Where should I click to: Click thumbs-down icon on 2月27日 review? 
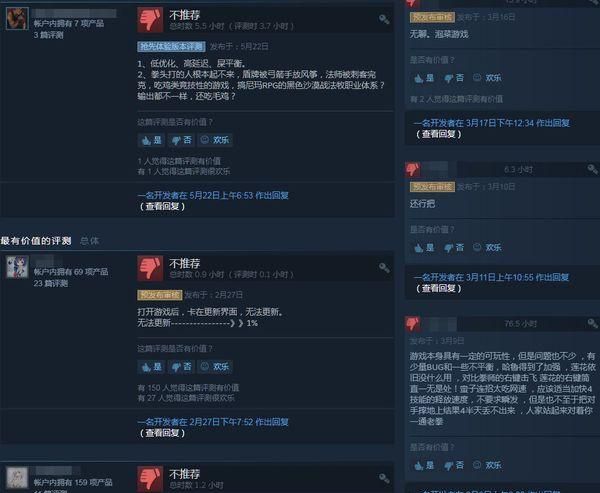(x=150, y=268)
